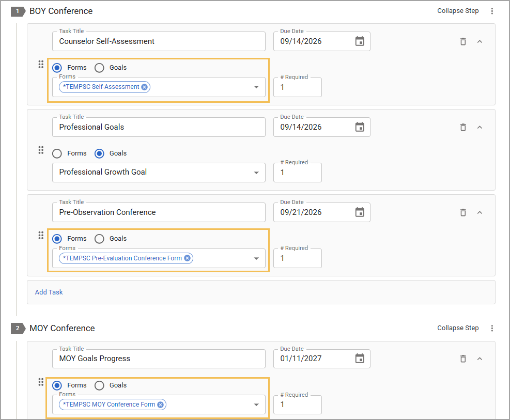Select Goals radio for Pre-Observation Conference task
510x420 pixels.
point(99,239)
